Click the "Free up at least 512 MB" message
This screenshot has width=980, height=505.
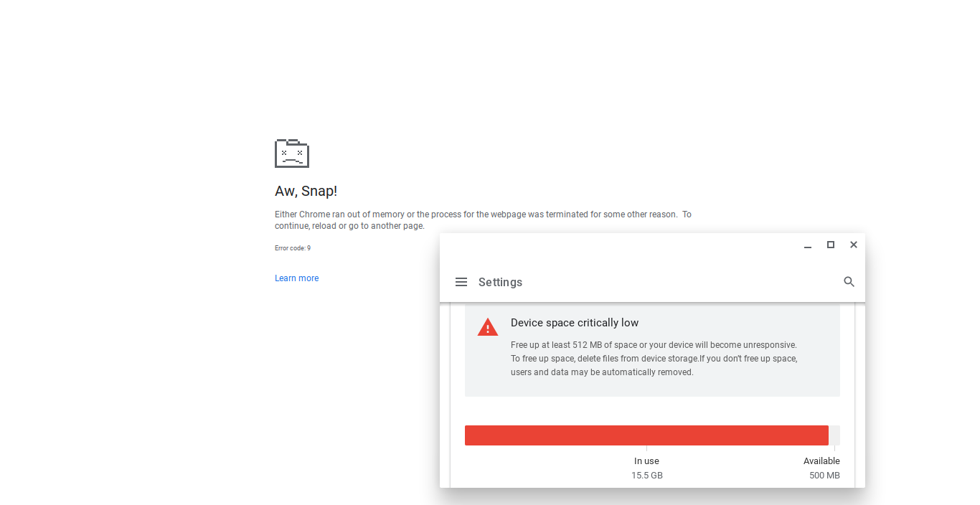click(x=654, y=359)
